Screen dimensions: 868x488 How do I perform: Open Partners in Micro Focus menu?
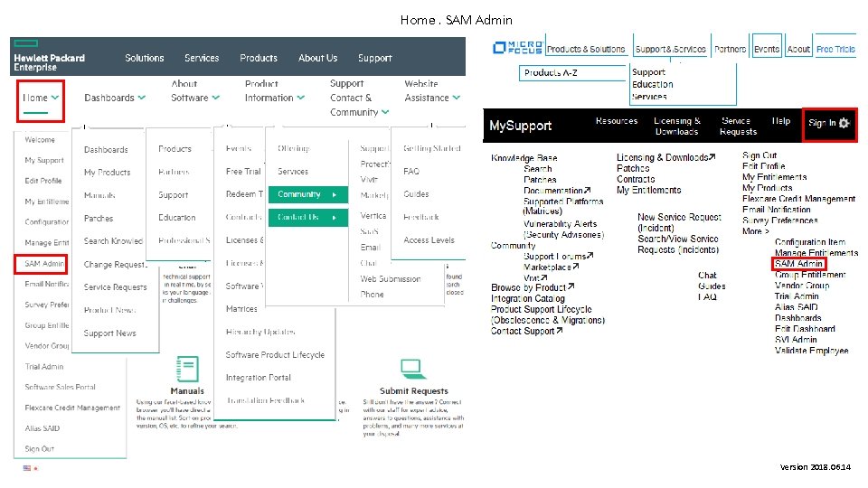coord(731,49)
